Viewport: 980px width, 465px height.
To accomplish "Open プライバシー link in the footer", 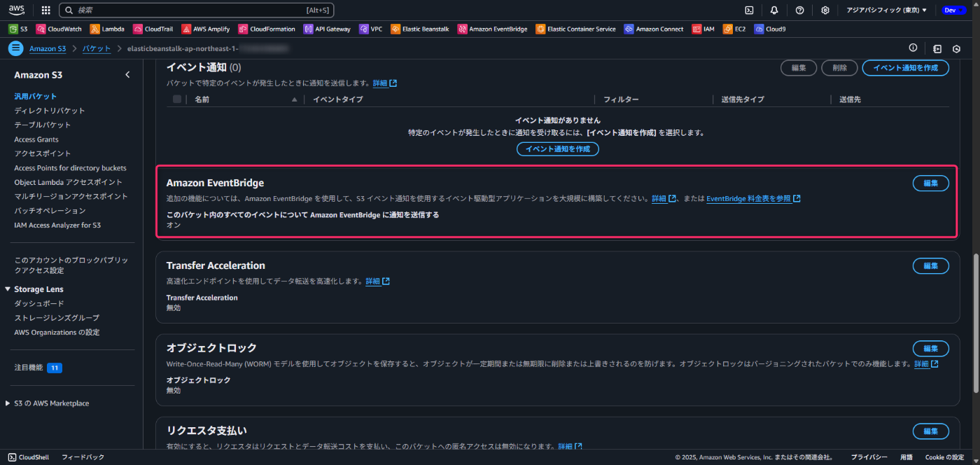I will click(869, 457).
